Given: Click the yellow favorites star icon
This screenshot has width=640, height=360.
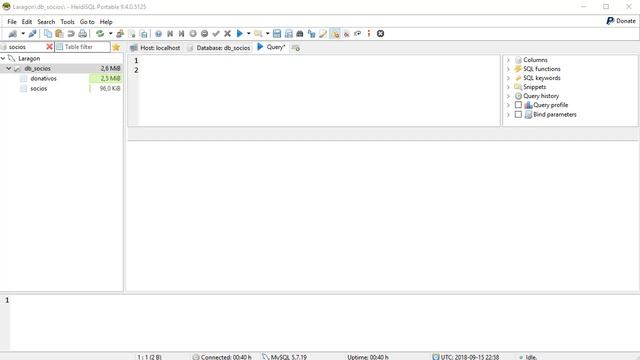Looking at the screenshot, I should click(116, 47).
